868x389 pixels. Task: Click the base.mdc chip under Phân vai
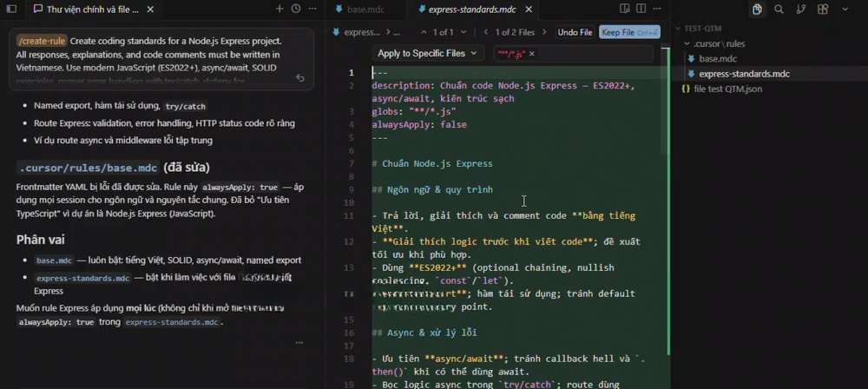pyautogui.click(x=54, y=260)
